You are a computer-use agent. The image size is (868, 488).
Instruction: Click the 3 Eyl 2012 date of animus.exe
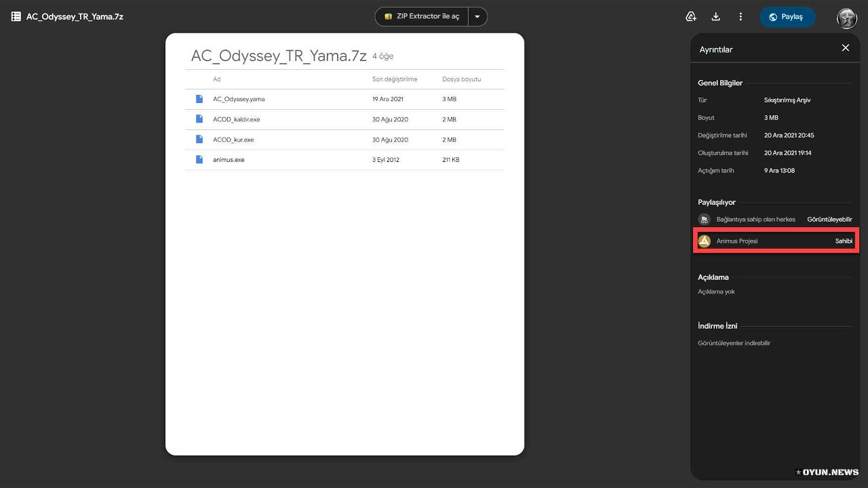[387, 160]
